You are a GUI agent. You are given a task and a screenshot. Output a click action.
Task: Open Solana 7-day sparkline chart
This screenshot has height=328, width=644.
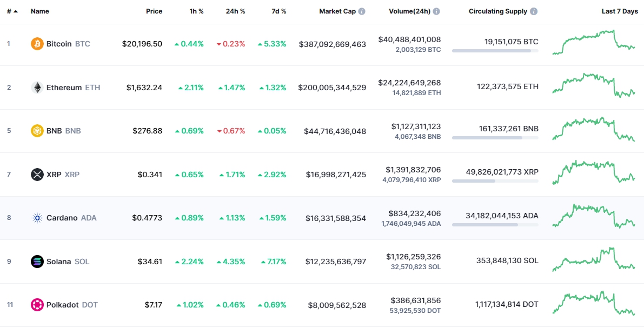point(594,259)
